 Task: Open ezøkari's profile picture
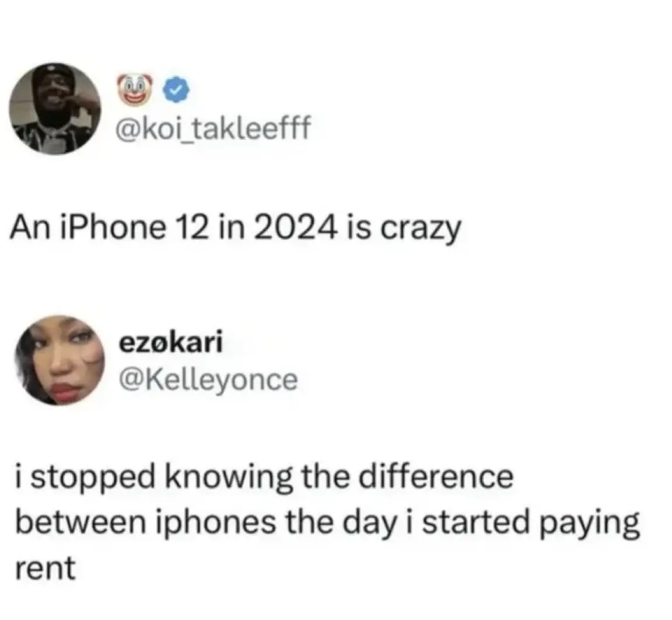(60, 361)
